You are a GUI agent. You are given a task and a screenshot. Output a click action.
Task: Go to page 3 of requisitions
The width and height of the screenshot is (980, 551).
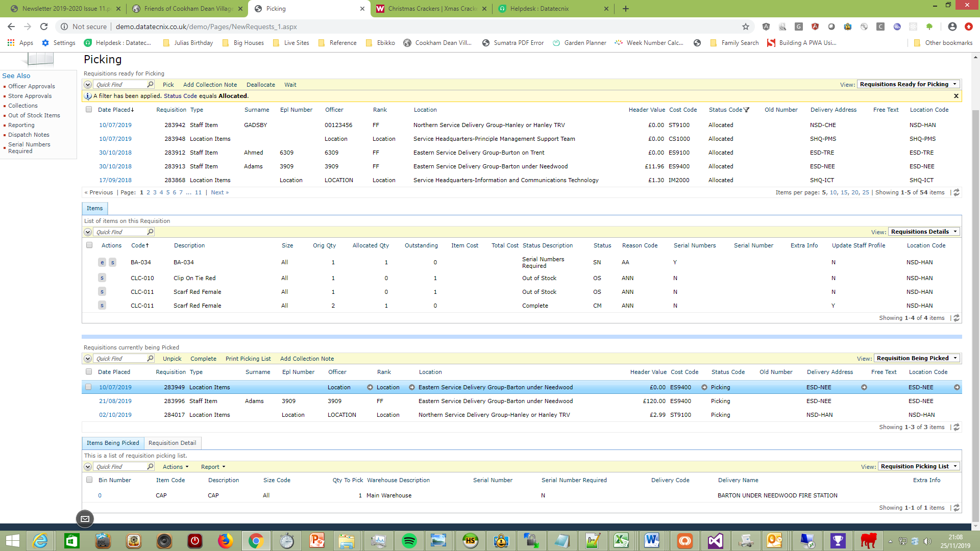[155, 192]
